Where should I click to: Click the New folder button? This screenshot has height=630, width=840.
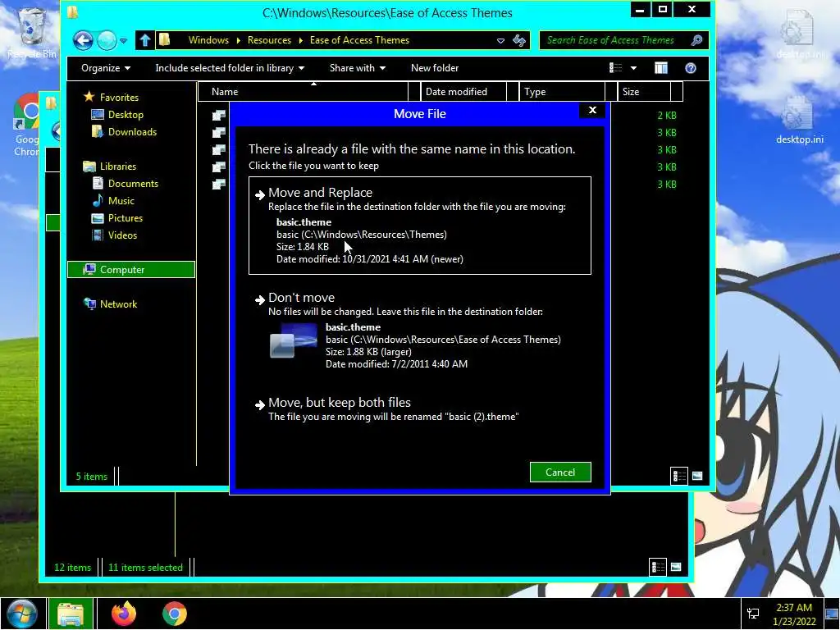click(435, 68)
